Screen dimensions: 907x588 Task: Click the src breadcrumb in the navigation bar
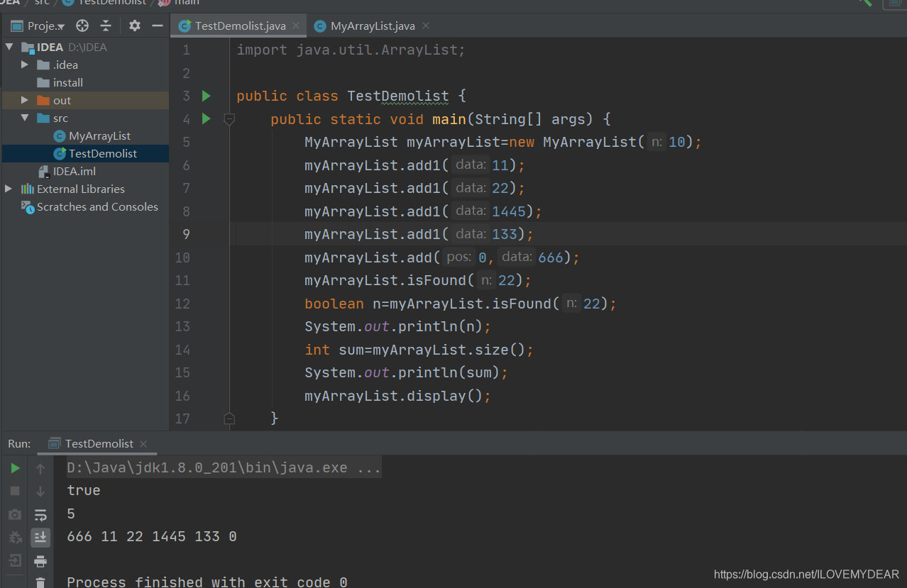coord(42,2)
